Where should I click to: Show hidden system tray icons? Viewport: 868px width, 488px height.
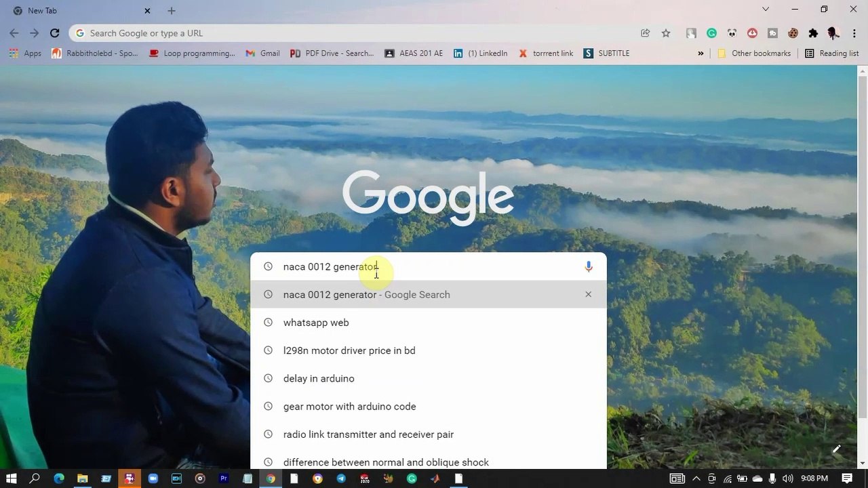(x=696, y=479)
